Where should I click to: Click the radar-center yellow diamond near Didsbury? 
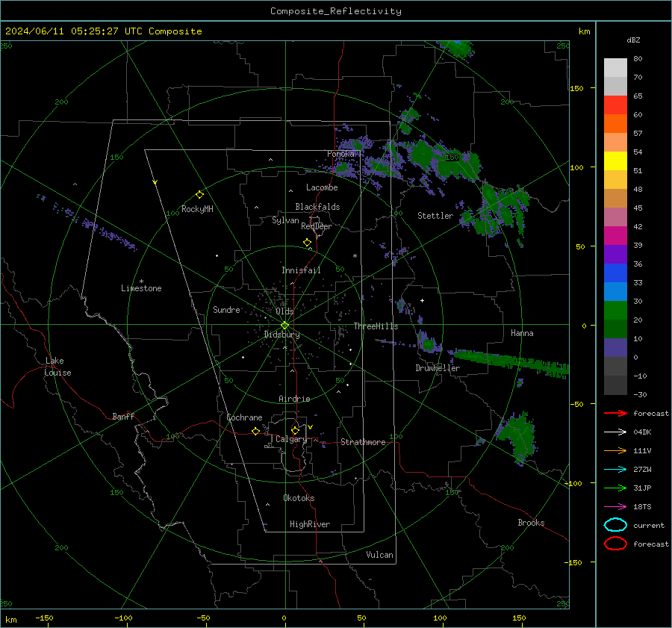(x=284, y=326)
